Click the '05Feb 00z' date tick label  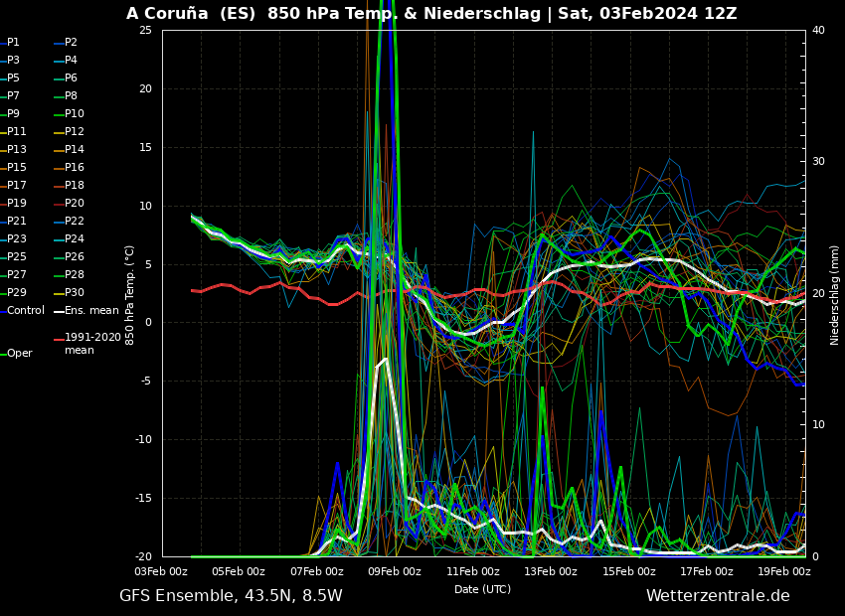coord(239,571)
